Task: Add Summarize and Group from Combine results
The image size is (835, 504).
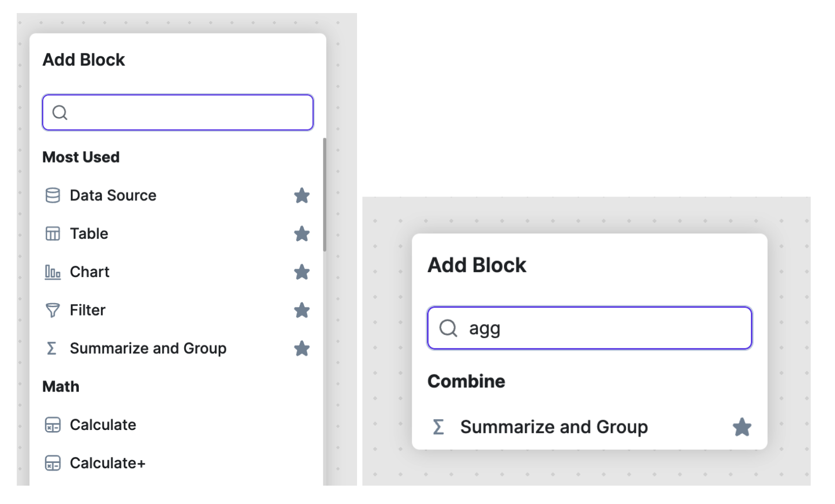Action: (x=554, y=427)
